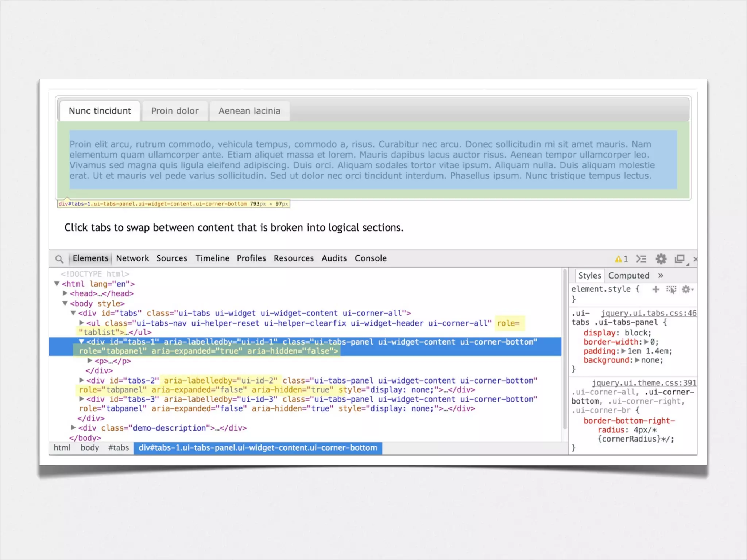Image resolution: width=747 pixels, height=560 pixels.
Task: Click the body breadcrumb item
Action: pyautogui.click(x=90, y=448)
